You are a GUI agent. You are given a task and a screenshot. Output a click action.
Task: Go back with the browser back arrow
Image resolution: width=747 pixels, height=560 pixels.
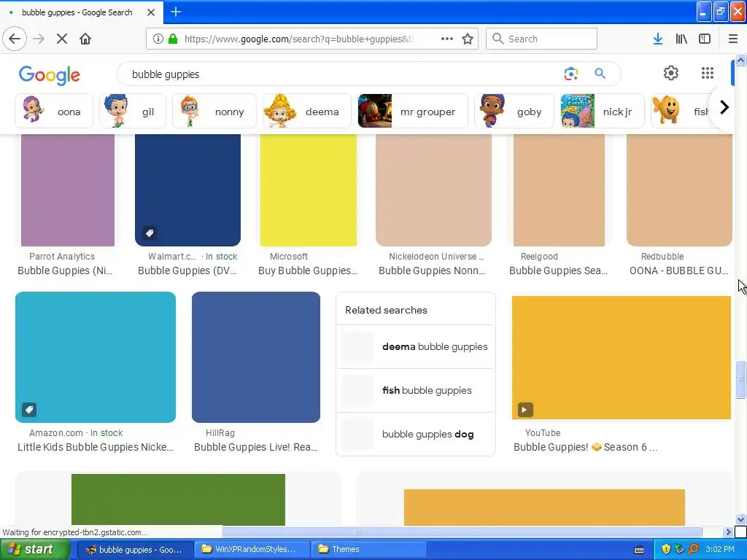coord(15,39)
